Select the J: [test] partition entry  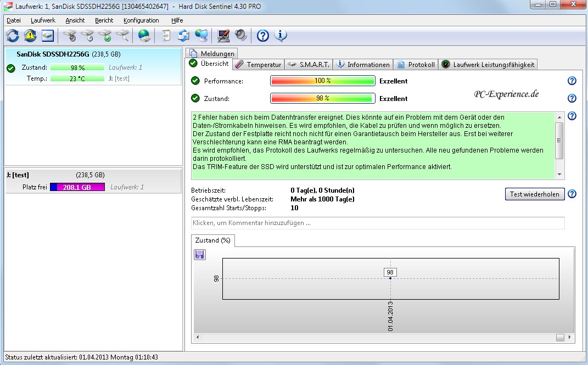pos(93,181)
